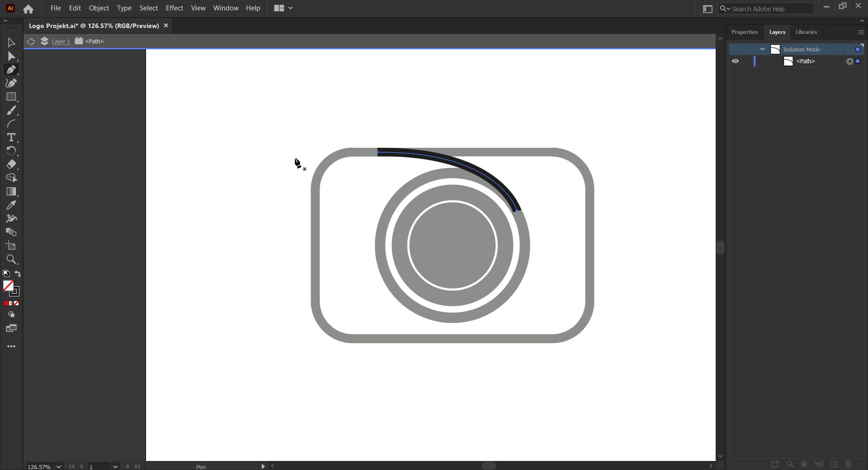Image resolution: width=868 pixels, height=470 pixels.
Task: Expand the toolbar with double arrows
Action: (5, 21)
